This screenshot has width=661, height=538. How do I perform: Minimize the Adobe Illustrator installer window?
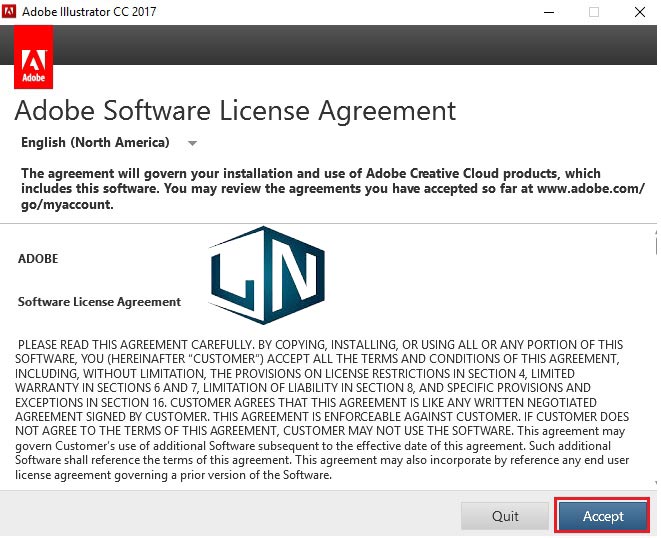[x=549, y=12]
